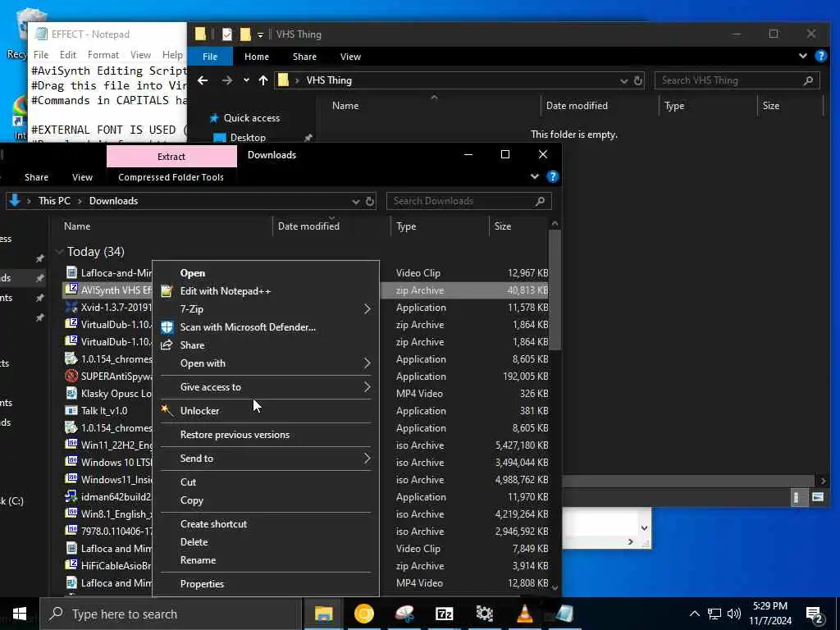Expand the 7-Zip submenu
This screenshot has height=630, width=840.
[266, 309]
